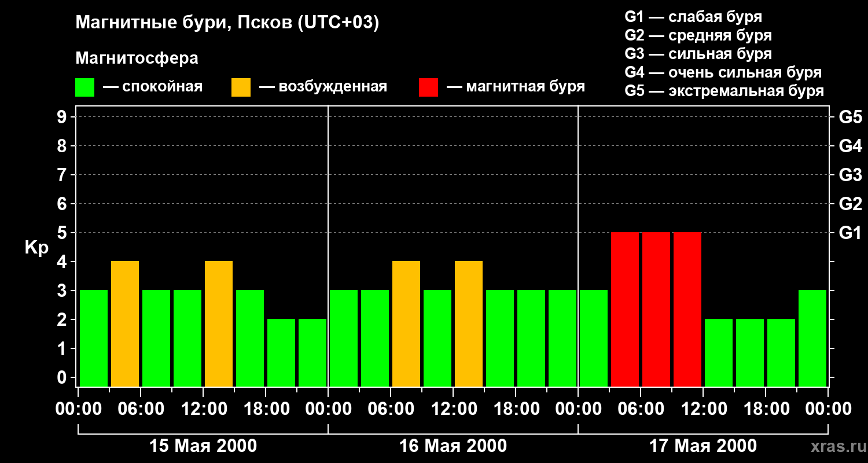This screenshot has height=463, width=868.
Task: Select the "G5 — экстремальная буря" legend entry
Action: (x=724, y=91)
